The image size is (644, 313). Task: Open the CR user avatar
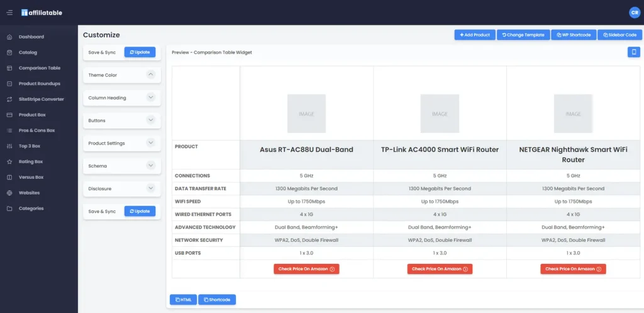click(635, 13)
